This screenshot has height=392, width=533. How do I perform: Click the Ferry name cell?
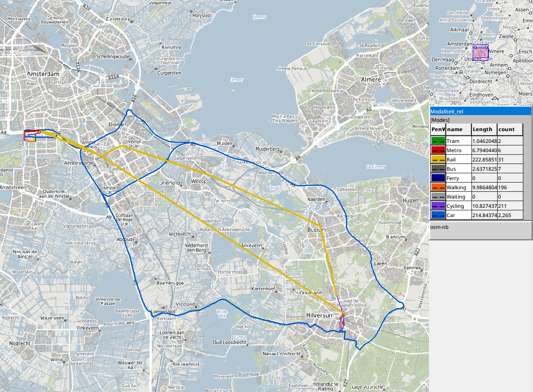point(458,178)
